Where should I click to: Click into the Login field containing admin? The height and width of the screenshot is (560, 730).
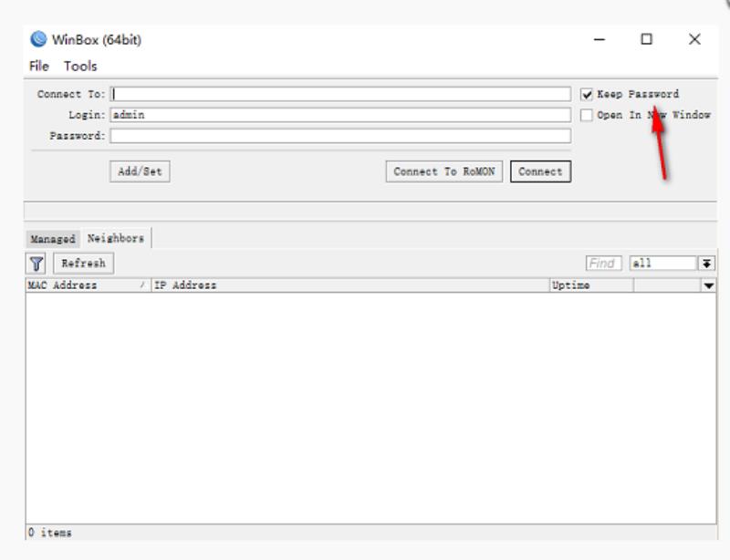point(340,115)
